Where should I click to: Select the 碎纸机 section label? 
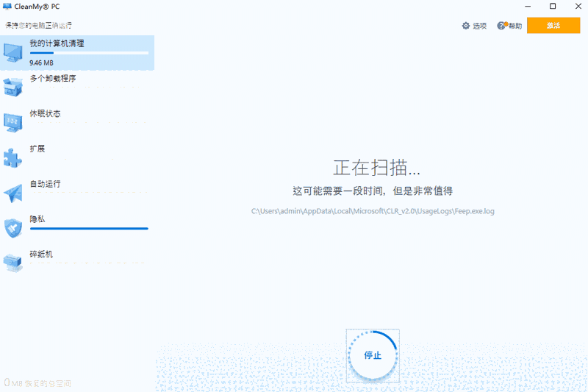point(41,254)
